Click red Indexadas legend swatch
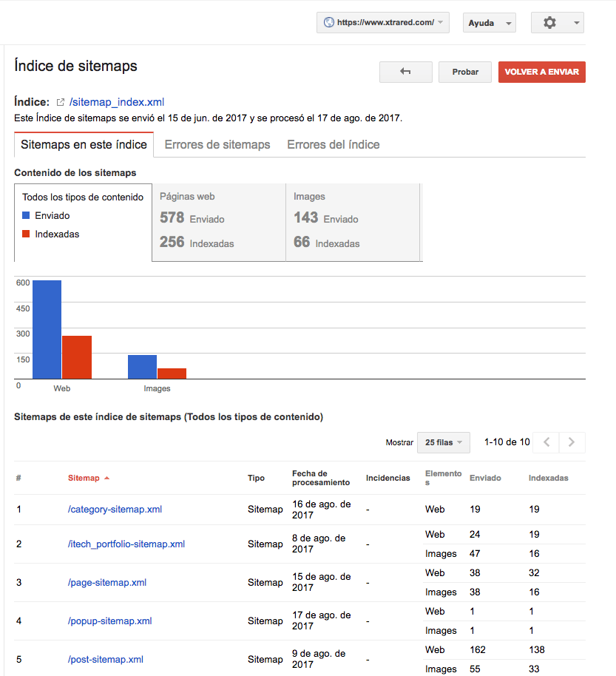The height and width of the screenshot is (676, 616). point(26,234)
